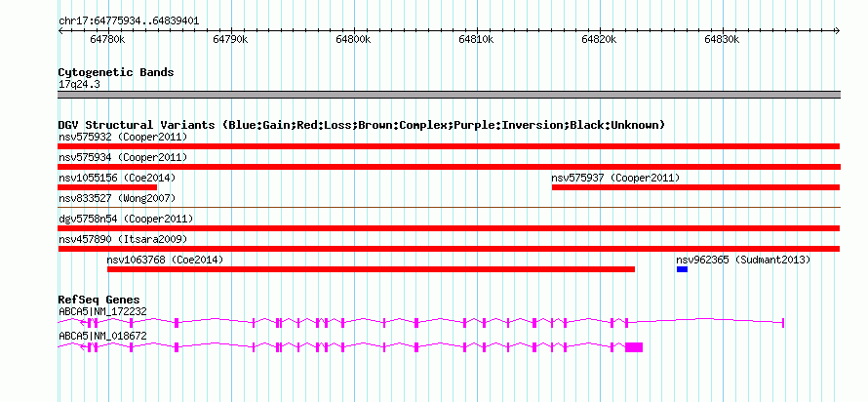
Task: Click the 64830k ruler tick label
Action: (722, 40)
